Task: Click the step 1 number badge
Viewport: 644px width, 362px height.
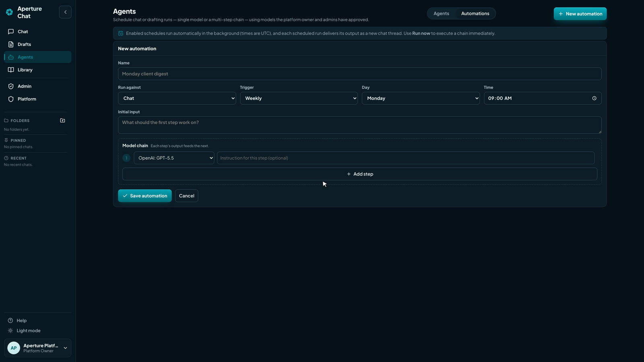Action: (x=126, y=158)
